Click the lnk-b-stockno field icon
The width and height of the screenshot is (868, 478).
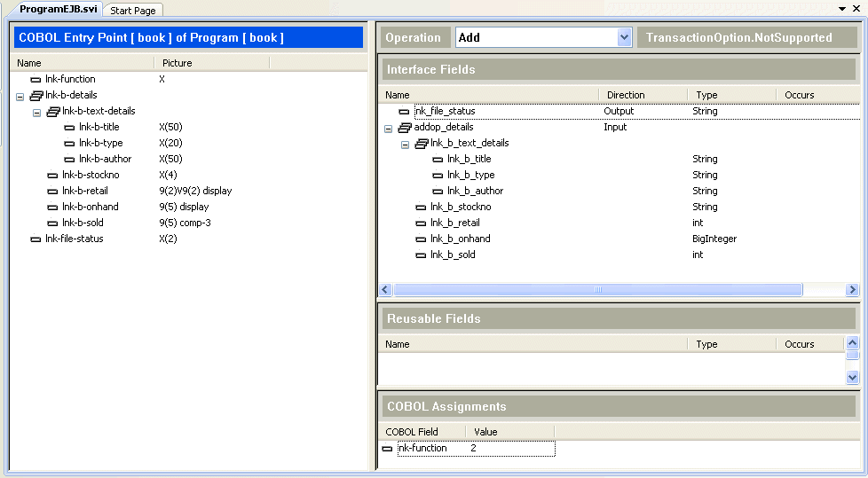click(52, 176)
